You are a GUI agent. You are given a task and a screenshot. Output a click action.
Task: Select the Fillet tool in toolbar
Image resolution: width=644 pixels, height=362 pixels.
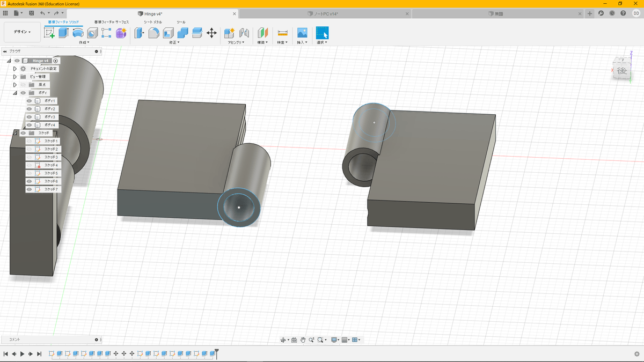pos(153,33)
